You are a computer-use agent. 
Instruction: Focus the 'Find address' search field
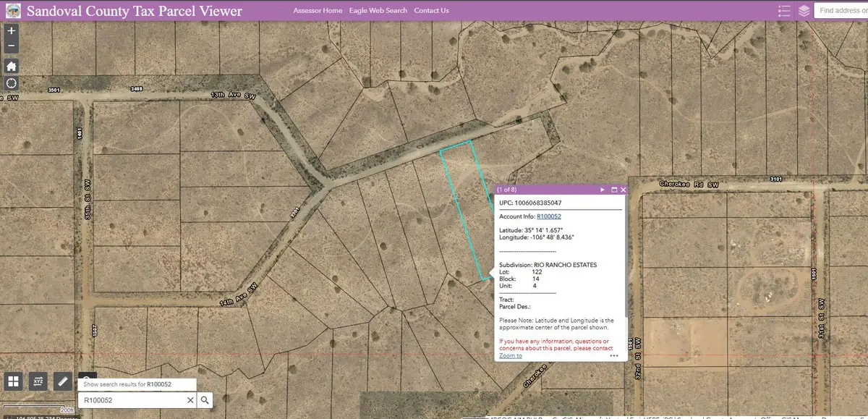point(841,11)
